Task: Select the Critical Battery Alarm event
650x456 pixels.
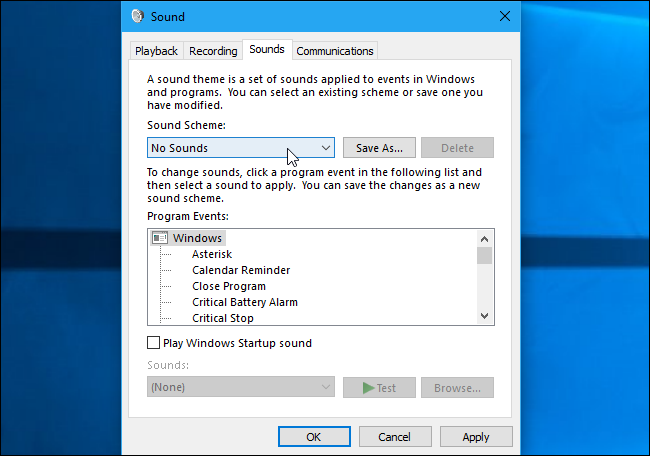Action: pyautogui.click(x=245, y=302)
